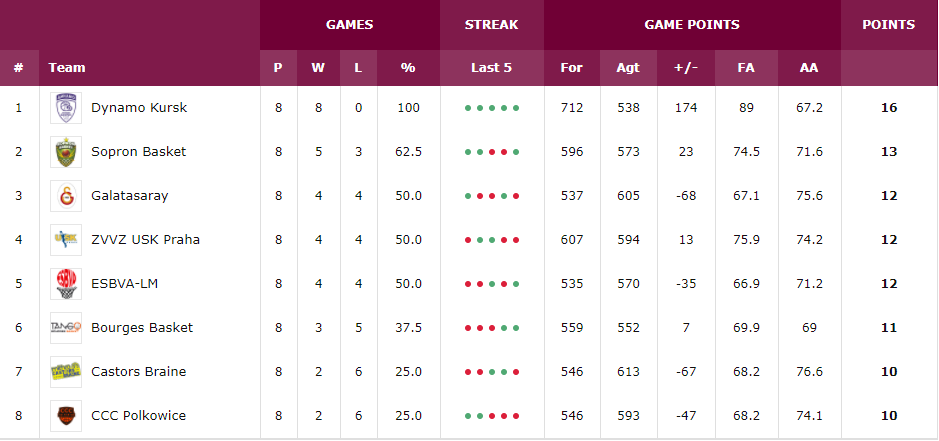
Task: Select the ZVVZ USK Praha logo
Action: 66,240
